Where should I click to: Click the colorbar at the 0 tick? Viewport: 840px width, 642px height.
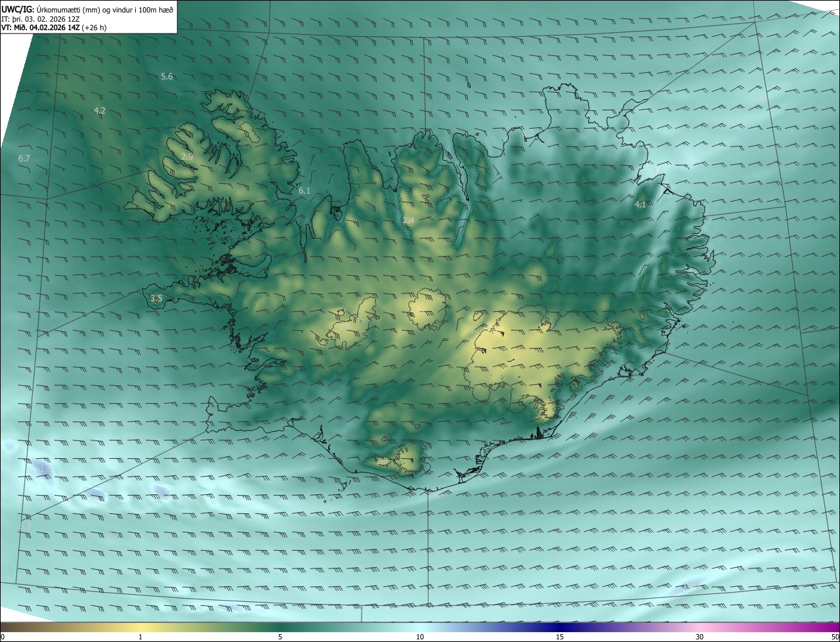tap(3, 637)
